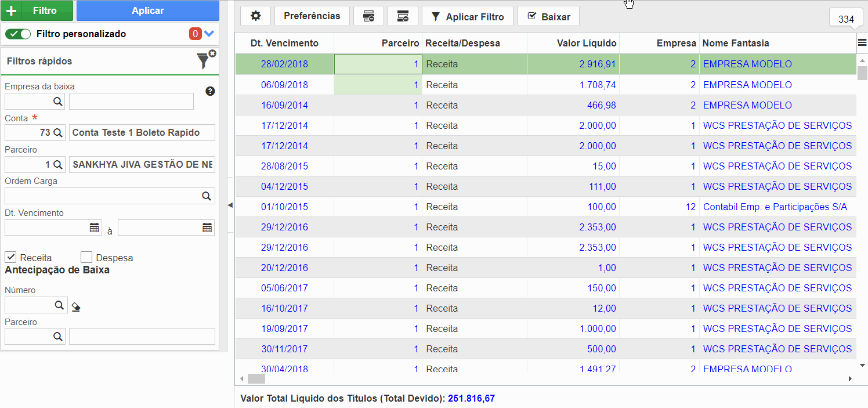Click the Baixar button

[548, 16]
